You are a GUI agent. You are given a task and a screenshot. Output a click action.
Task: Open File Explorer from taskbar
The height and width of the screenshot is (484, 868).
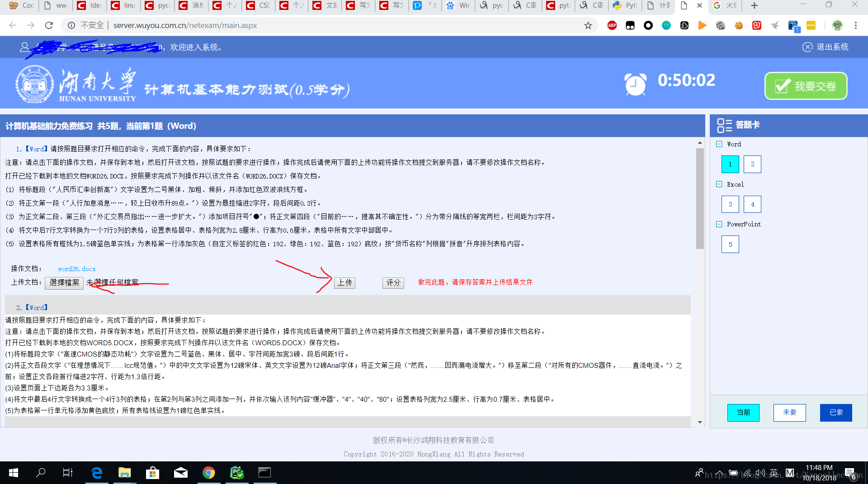click(124, 473)
